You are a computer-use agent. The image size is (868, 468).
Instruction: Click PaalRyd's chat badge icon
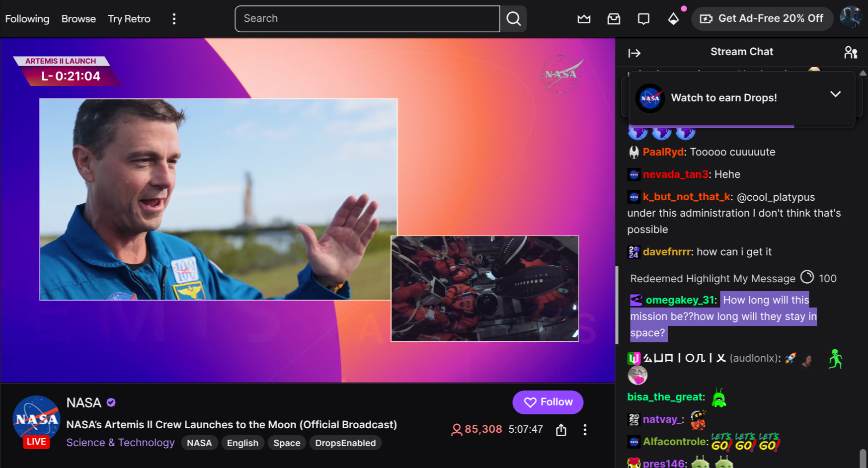tap(634, 152)
